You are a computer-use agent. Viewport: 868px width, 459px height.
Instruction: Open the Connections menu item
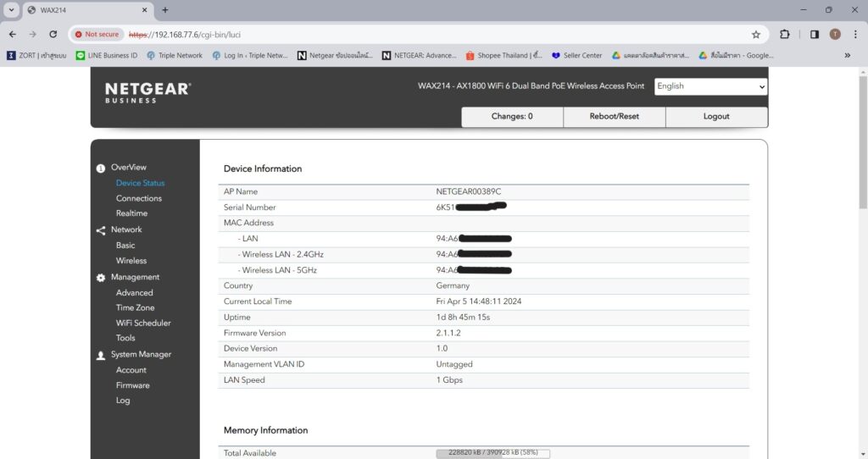(x=139, y=198)
